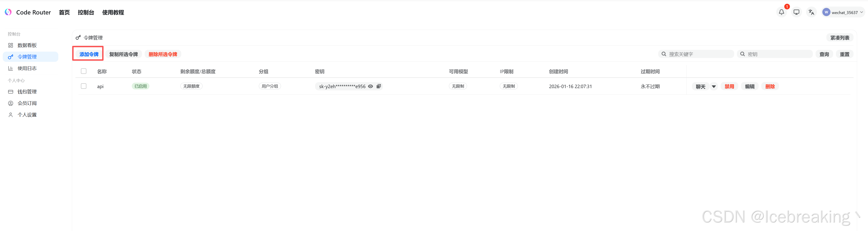
Task: Click the wechat_35637 user avatar
Action: (826, 12)
